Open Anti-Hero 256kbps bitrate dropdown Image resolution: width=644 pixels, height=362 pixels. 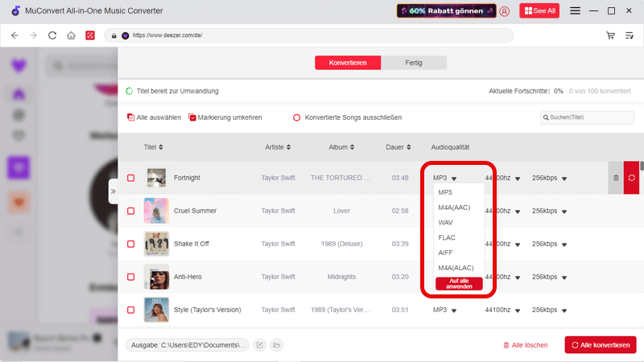(549, 277)
